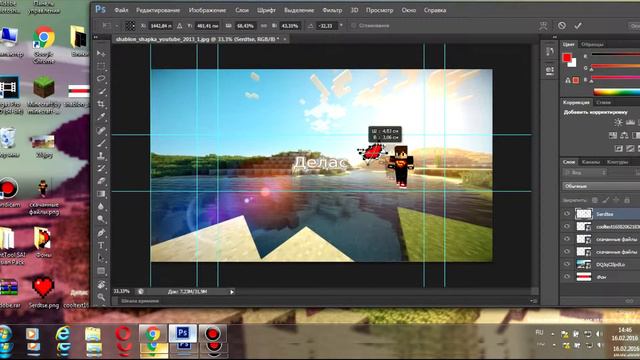Viewport: 640px width, 360px height.
Task: Add a Levels adjustment
Action: point(630,122)
